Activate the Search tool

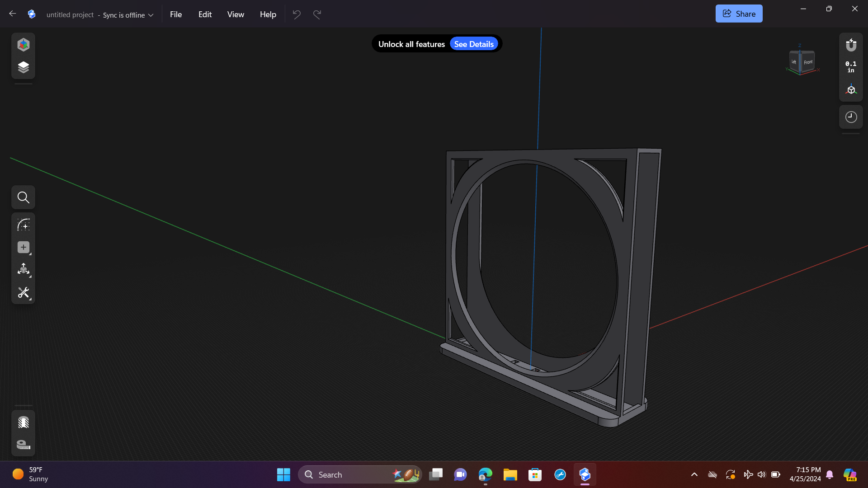(x=23, y=197)
